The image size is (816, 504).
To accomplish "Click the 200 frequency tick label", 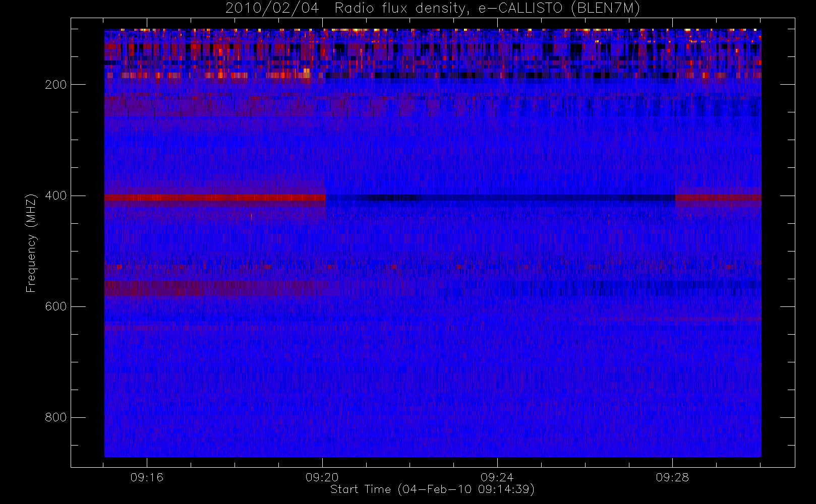I will [55, 85].
